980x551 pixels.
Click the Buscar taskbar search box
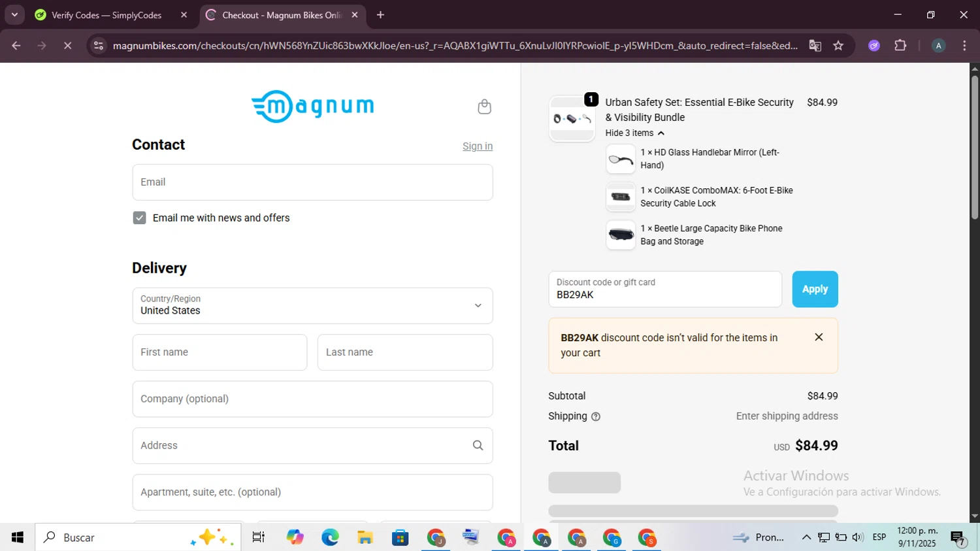point(138,537)
